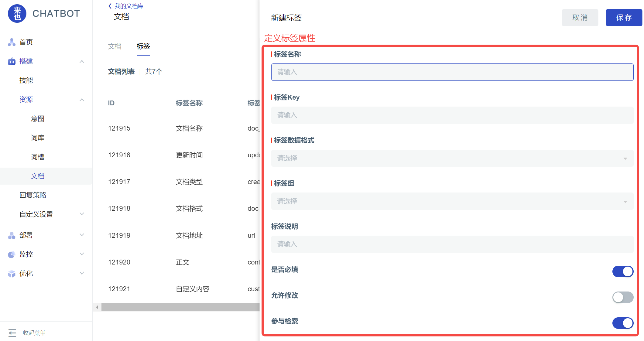
Task: Click 收起菜单 to collapse sidebar
Action: tap(34, 333)
